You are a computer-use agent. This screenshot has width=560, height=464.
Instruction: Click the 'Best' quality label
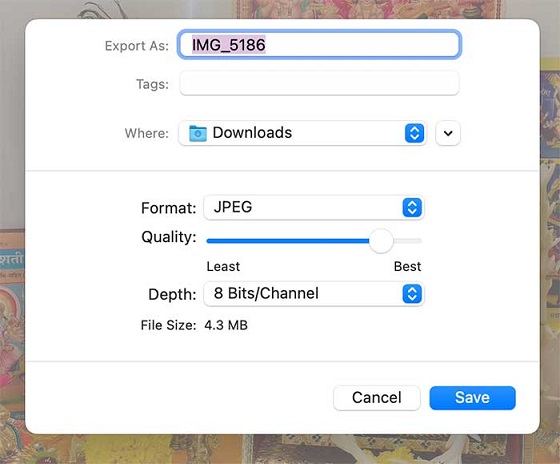408,266
